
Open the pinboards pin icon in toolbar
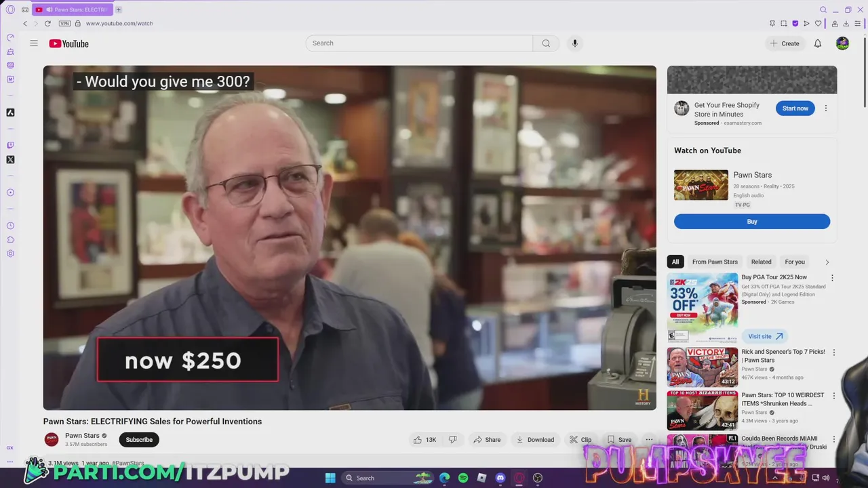coord(772,23)
